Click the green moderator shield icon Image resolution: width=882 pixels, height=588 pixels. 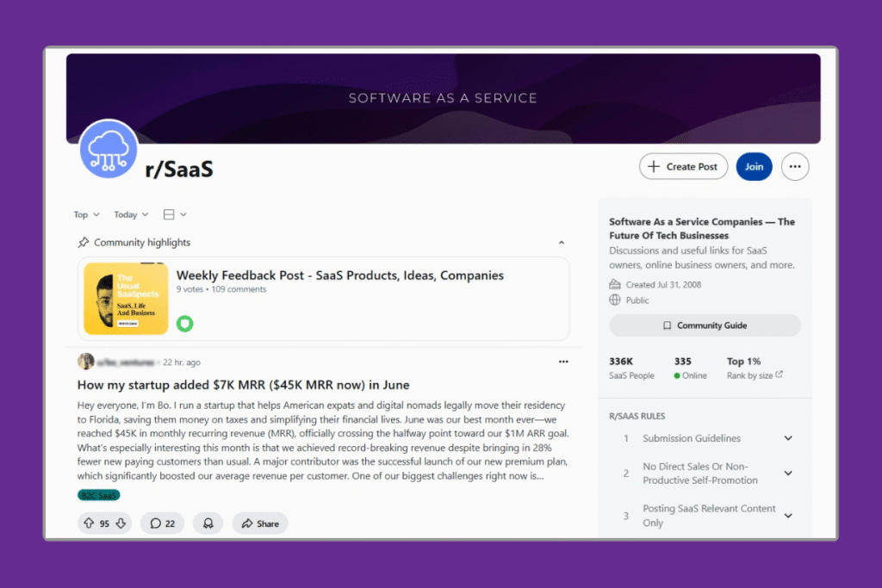[184, 324]
